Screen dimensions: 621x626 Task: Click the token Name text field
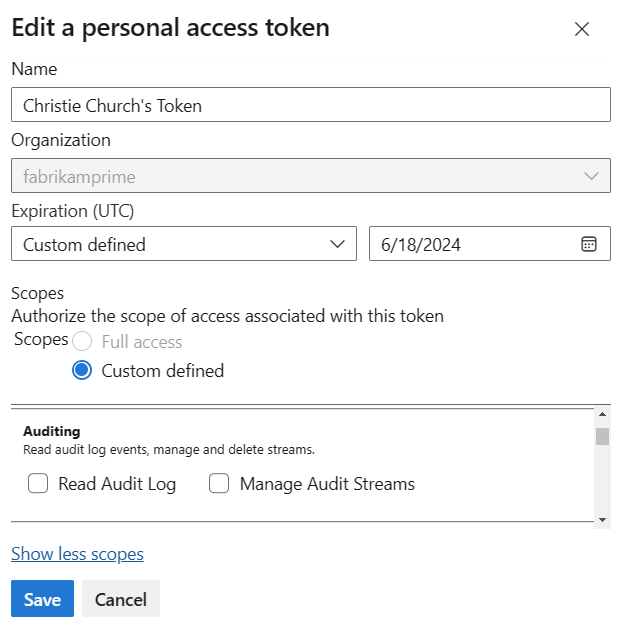coord(310,105)
